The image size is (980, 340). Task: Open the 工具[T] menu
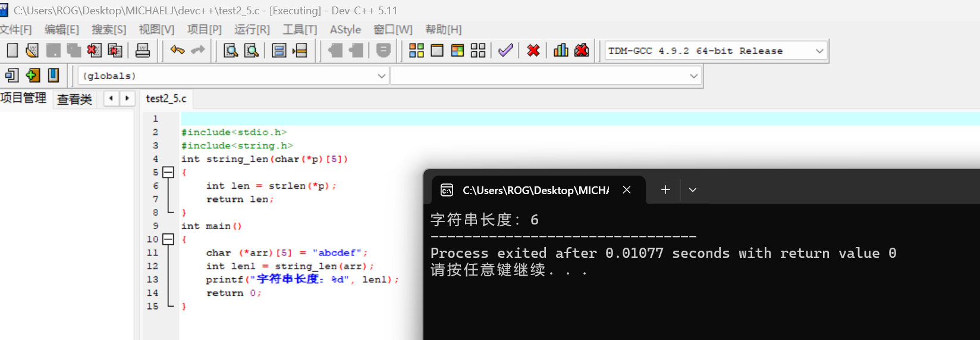pyautogui.click(x=300, y=30)
